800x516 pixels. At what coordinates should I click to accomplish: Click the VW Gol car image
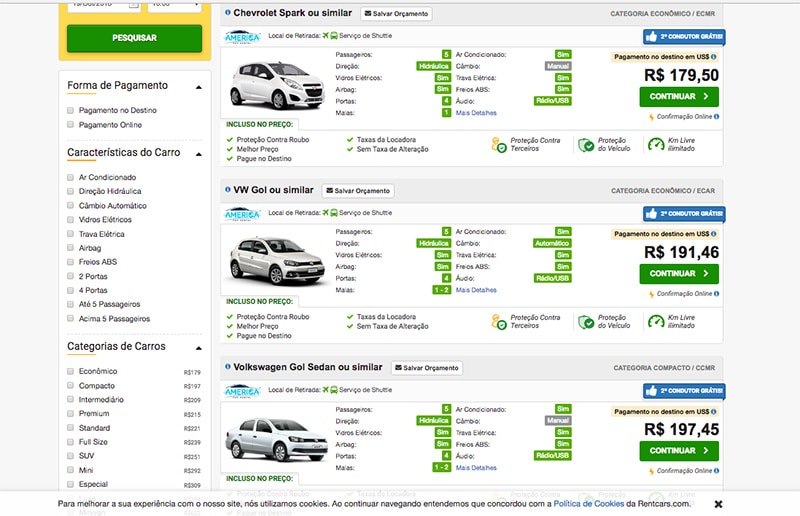(x=277, y=261)
